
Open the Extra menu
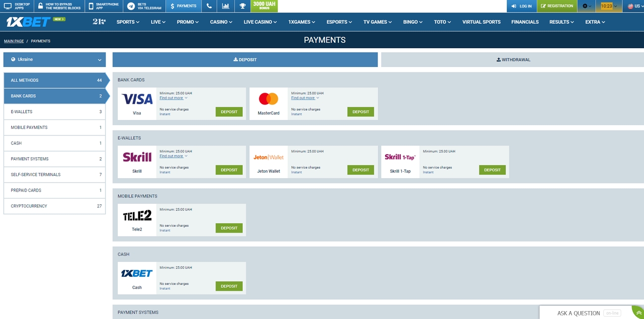(595, 22)
